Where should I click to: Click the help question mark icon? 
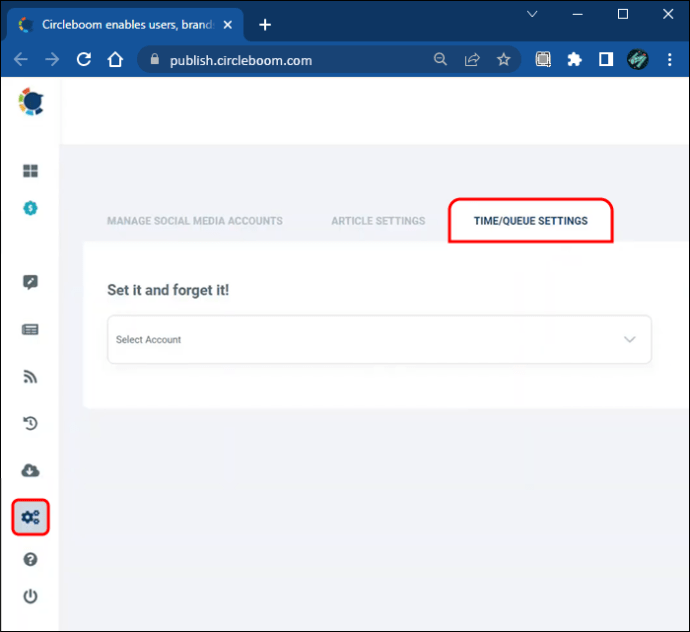(x=30, y=559)
